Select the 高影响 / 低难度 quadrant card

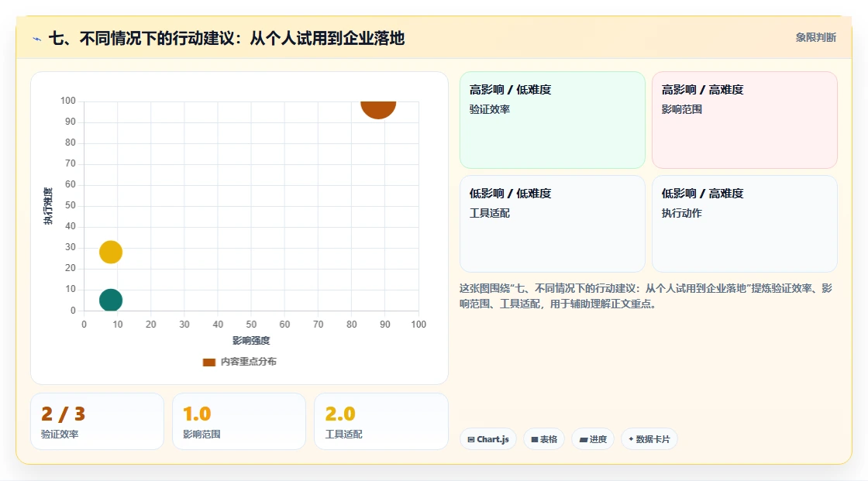point(553,119)
